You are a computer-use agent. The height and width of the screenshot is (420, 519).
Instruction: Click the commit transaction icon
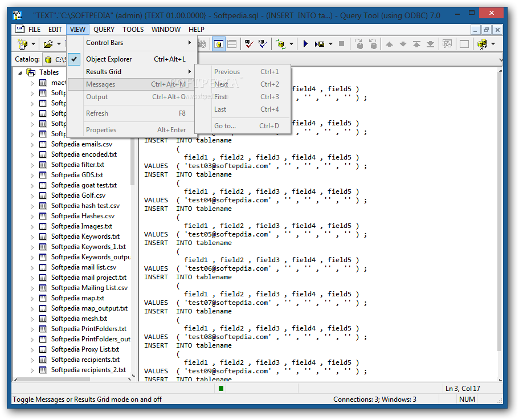[359, 44]
